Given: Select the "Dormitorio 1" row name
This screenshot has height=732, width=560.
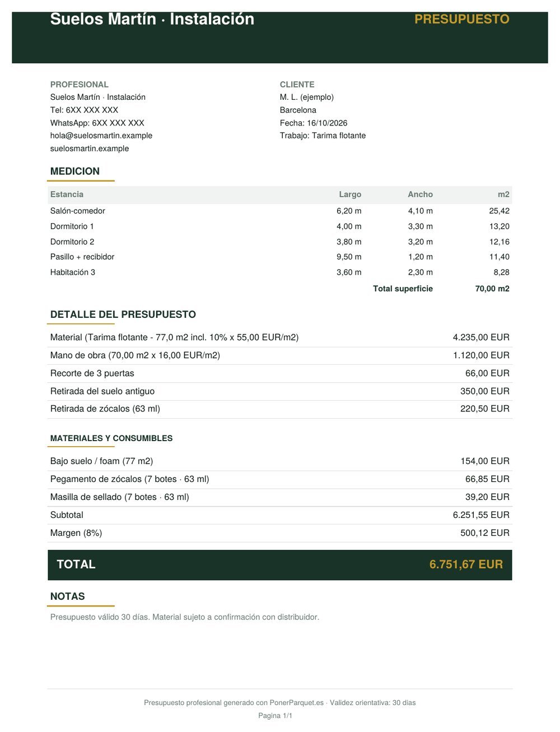Looking at the screenshot, I should (x=72, y=226).
